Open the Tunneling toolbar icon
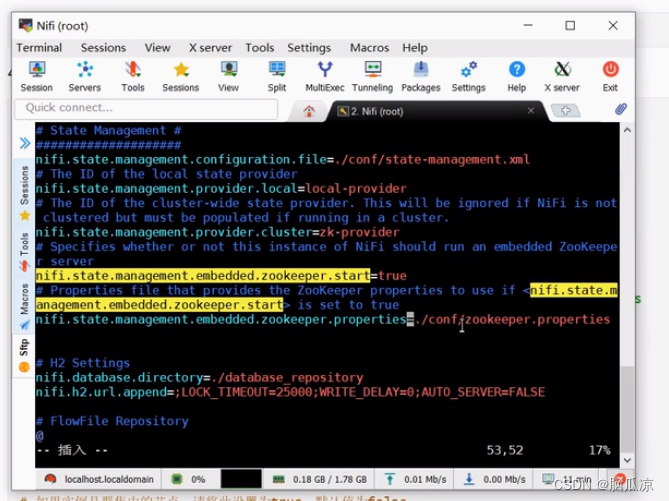Image resolution: width=669 pixels, height=501 pixels. [372, 77]
